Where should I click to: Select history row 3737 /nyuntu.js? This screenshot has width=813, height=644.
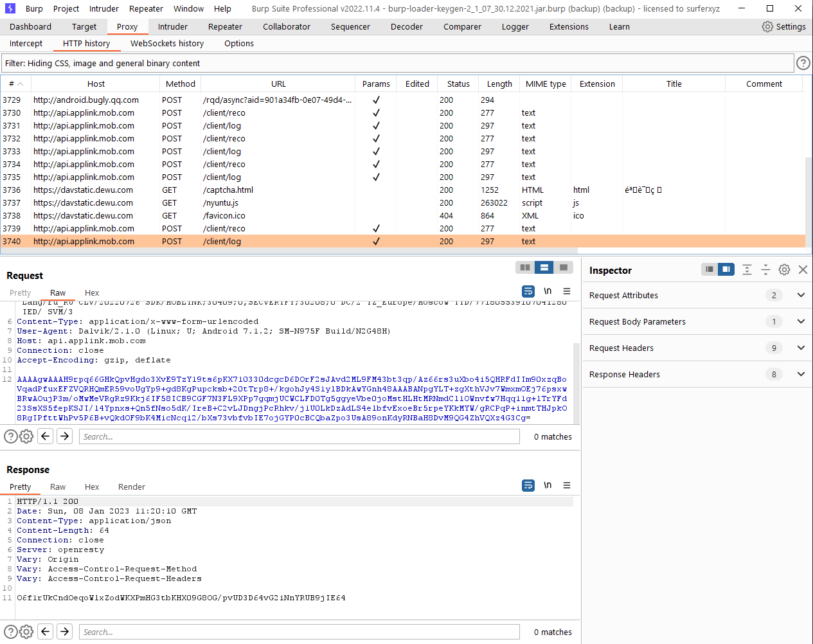pos(403,202)
